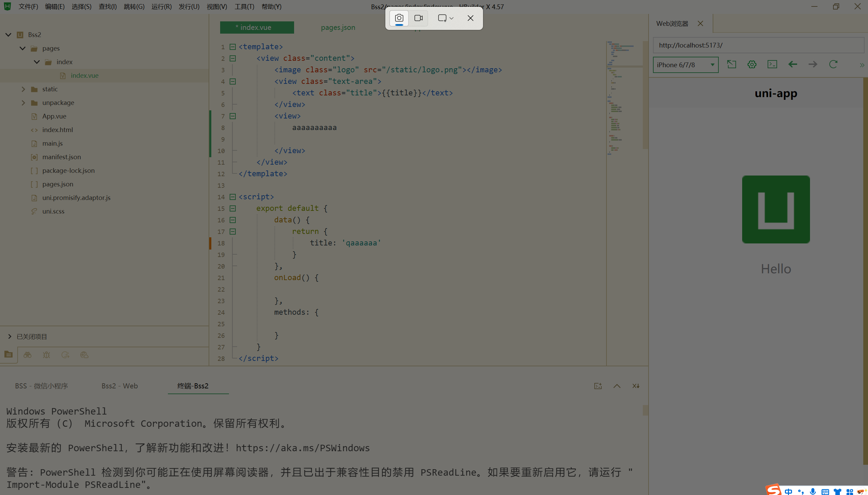
Task: Fold the script block on line 14
Action: coord(233,197)
